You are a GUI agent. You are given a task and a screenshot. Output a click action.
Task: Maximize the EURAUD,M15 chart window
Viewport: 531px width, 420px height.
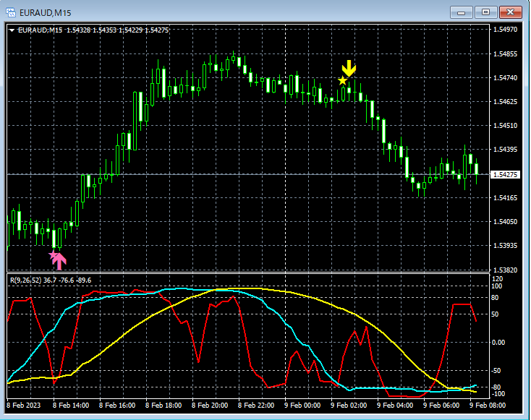click(x=485, y=12)
